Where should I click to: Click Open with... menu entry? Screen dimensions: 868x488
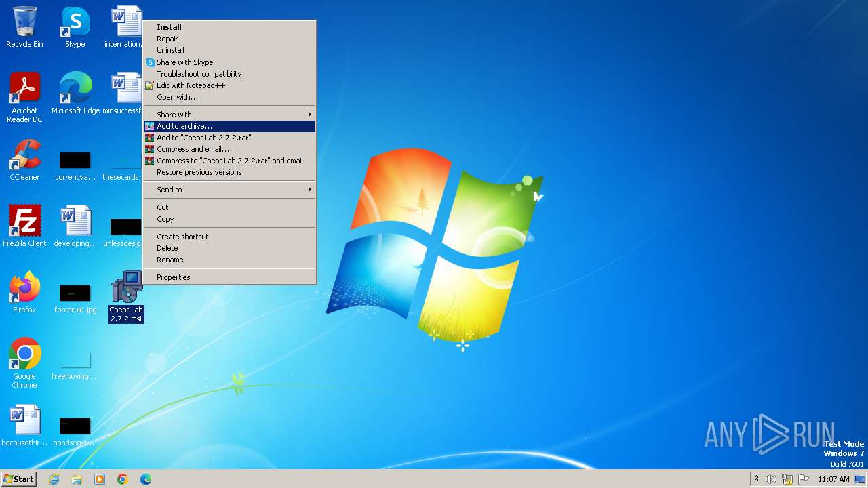pyautogui.click(x=229, y=97)
